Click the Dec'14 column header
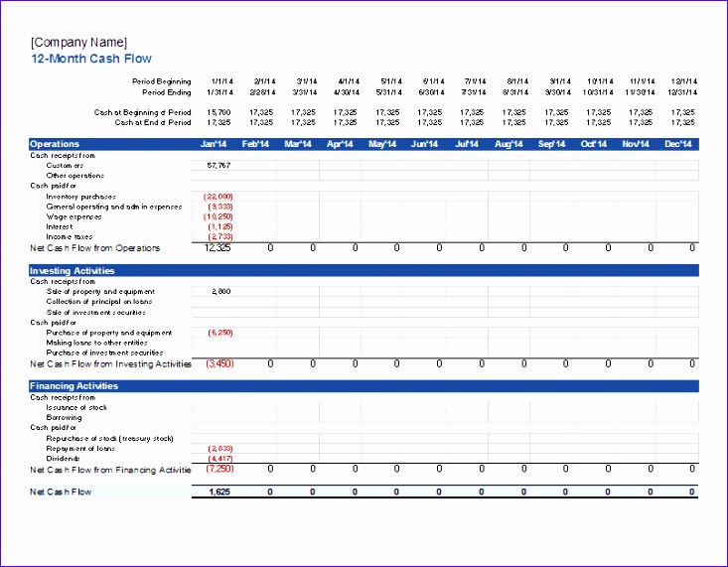Image resolution: width=728 pixels, height=567 pixels. (x=678, y=144)
